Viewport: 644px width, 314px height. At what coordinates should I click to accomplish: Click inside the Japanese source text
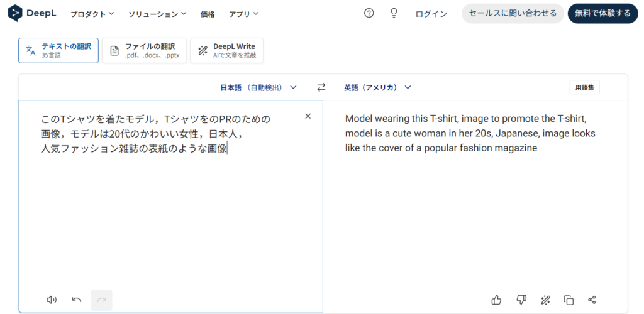point(156,134)
